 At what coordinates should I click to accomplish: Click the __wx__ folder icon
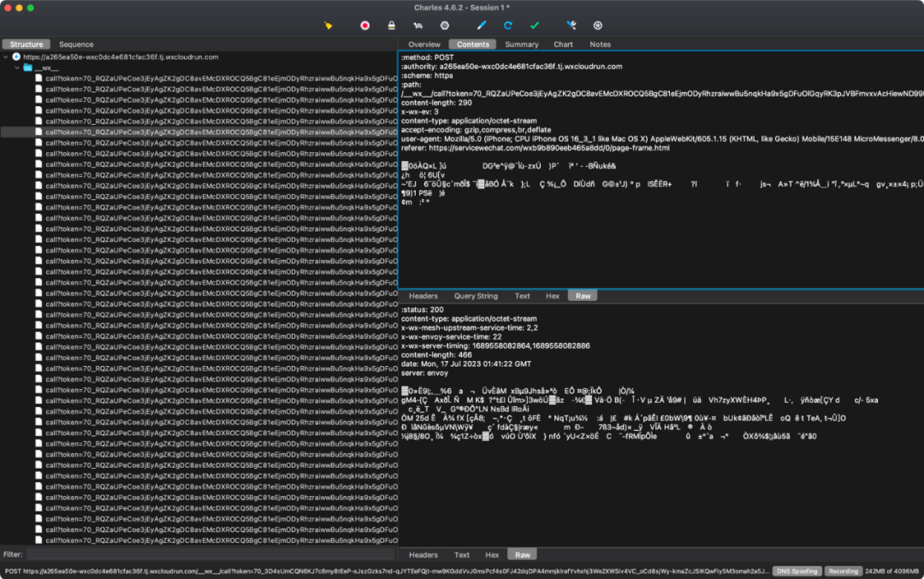tap(27, 68)
